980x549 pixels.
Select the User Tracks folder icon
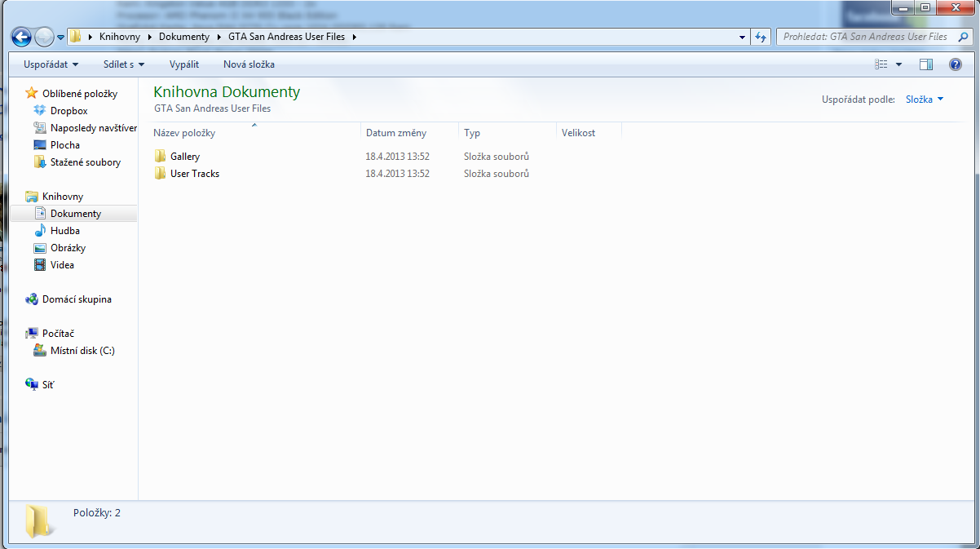point(161,173)
